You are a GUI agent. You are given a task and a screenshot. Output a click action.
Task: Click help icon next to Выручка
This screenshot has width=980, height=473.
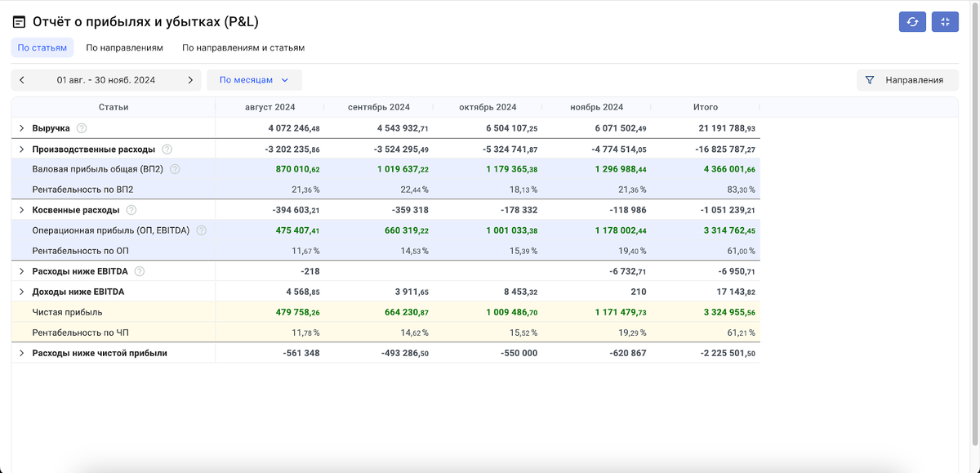[x=82, y=128]
